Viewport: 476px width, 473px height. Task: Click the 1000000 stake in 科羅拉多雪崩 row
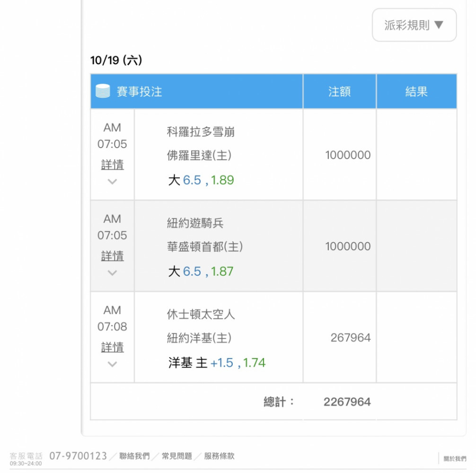(348, 155)
